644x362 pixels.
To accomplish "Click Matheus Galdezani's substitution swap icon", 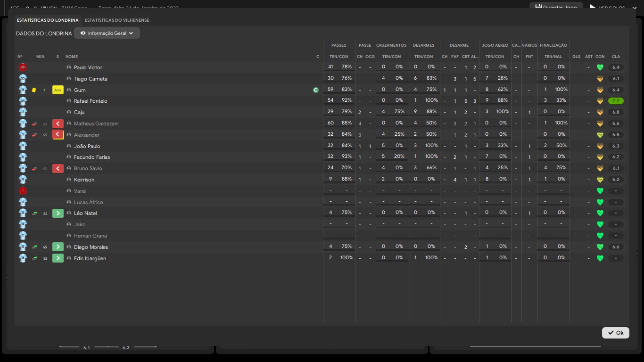I will [34, 123].
